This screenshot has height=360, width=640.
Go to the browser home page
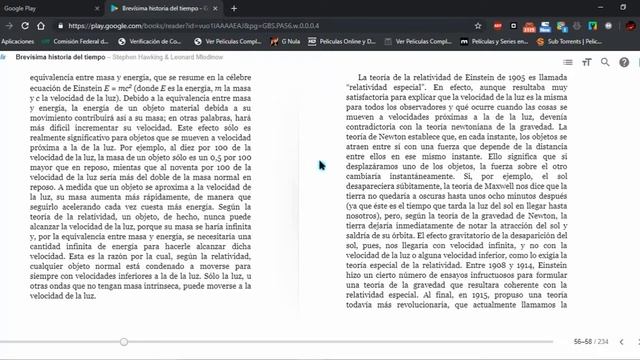pos(41,26)
